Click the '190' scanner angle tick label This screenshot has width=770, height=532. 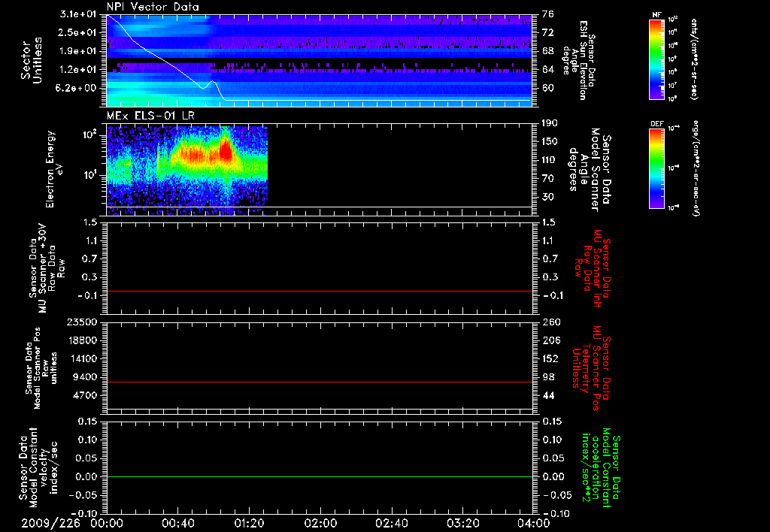point(550,123)
